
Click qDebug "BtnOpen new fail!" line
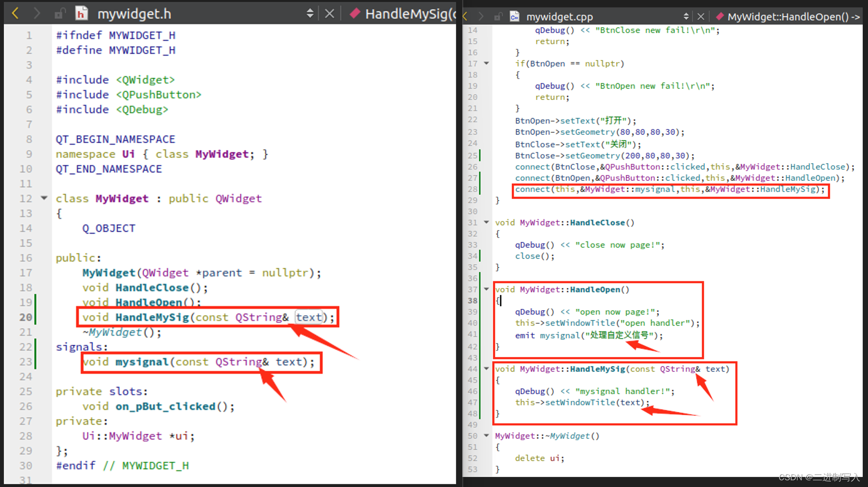[624, 86]
